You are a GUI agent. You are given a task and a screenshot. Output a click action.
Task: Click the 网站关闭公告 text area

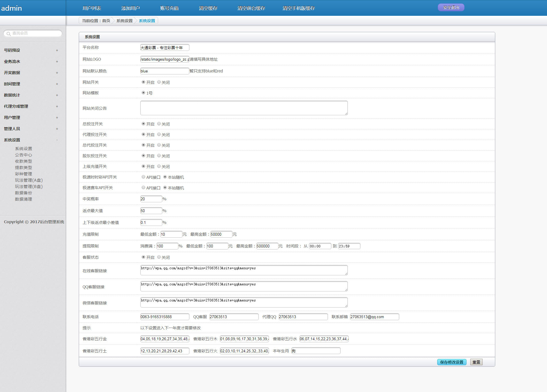[244, 108]
